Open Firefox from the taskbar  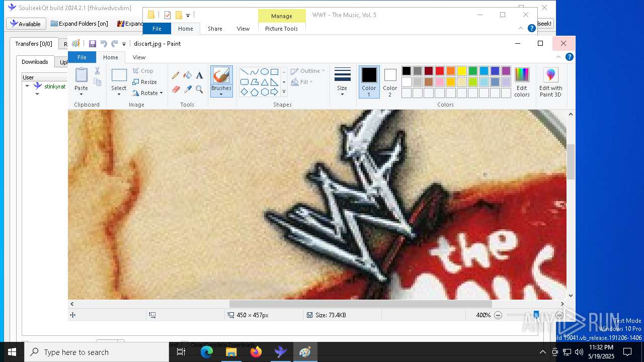pos(256,352)
